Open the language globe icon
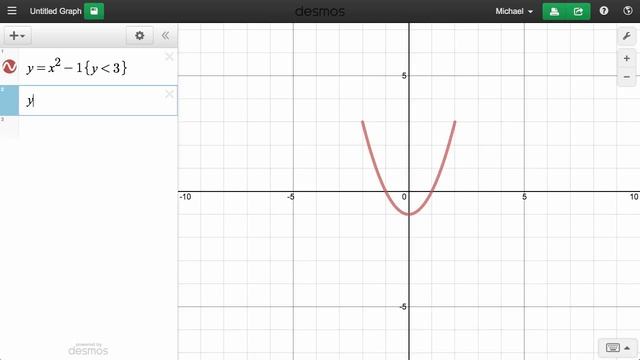The width and height of the screenshot is (640, 360). tap(628, 11)
